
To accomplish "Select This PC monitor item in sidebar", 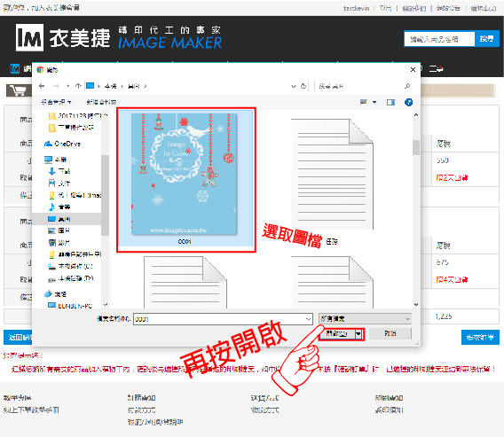I will [55, 160].
